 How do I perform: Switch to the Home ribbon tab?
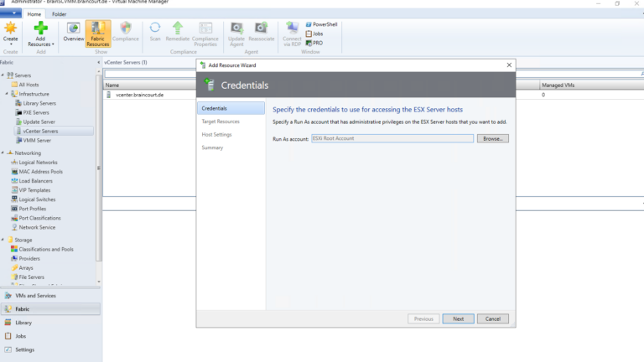point(34,14)
